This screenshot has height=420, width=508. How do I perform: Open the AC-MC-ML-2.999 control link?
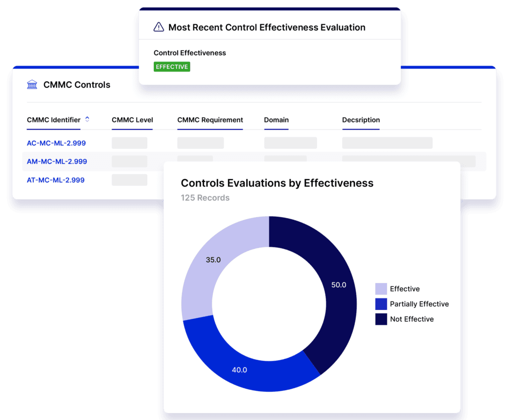click(x=56, y=143)
